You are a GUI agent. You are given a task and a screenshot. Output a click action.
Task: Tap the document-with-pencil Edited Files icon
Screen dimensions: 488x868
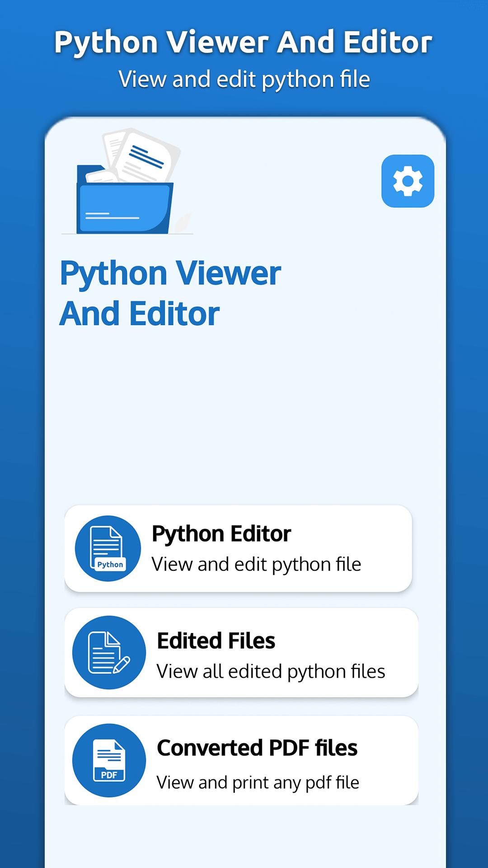click(109, 652)
